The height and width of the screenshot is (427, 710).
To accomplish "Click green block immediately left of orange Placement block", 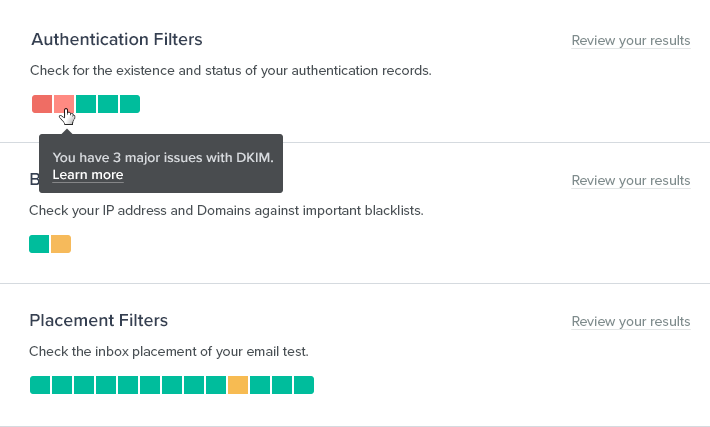I will (x=216, y=385).
